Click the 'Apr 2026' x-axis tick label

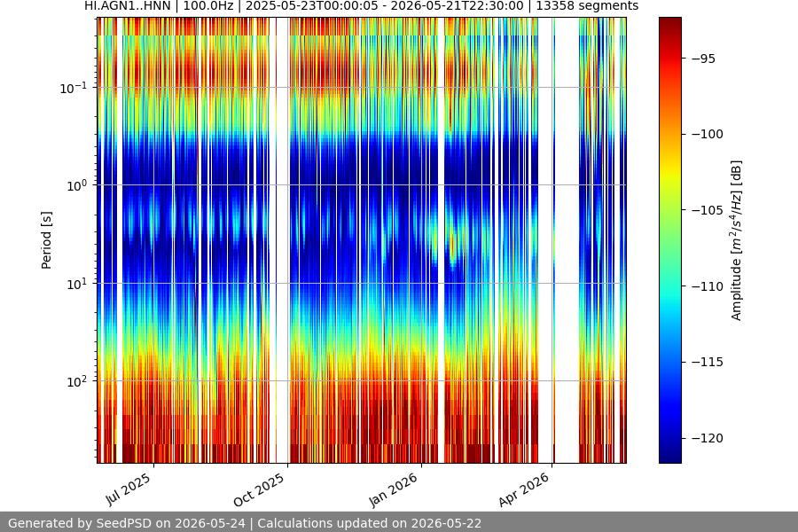(524, 489)
